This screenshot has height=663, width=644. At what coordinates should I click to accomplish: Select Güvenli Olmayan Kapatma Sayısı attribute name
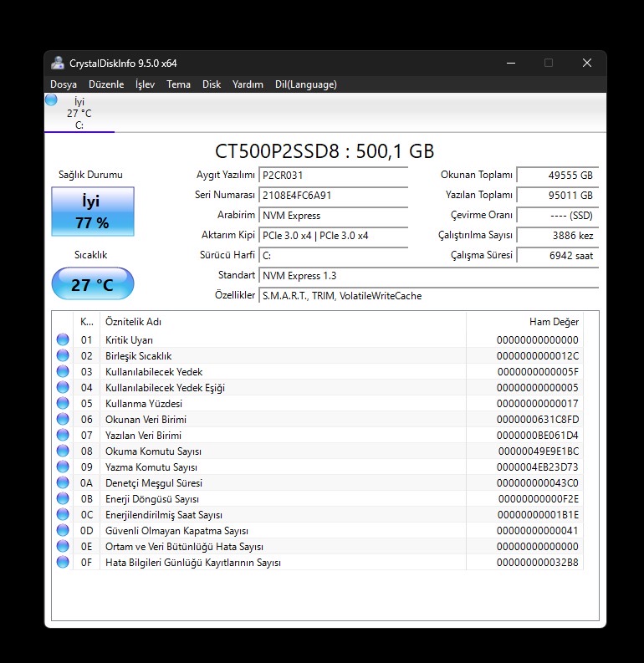(176, 531)
